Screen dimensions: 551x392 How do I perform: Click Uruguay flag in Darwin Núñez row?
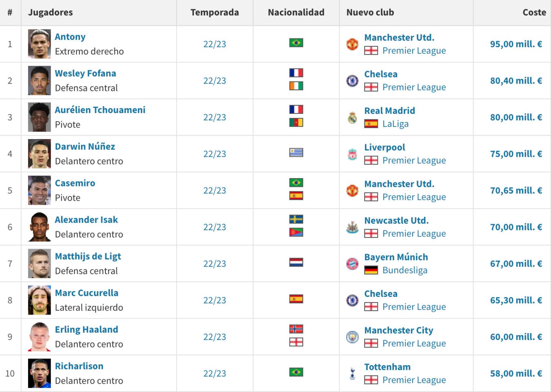(296, 153)
